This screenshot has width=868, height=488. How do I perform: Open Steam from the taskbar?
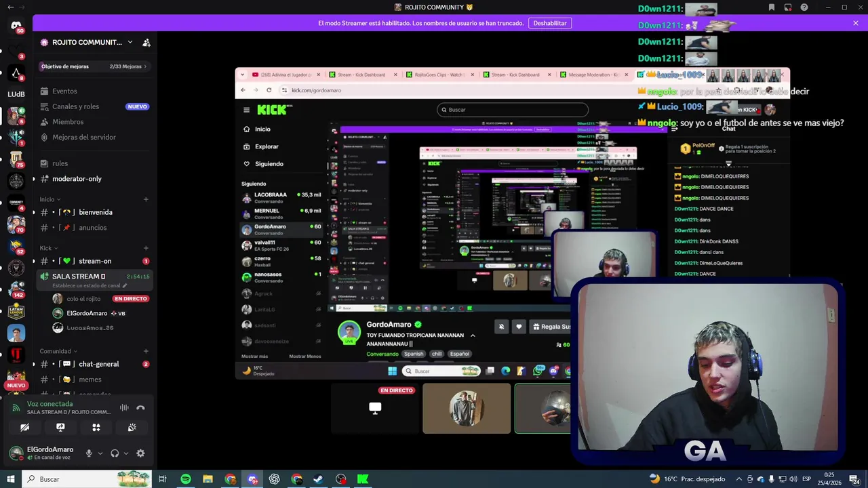pos(318,479)
